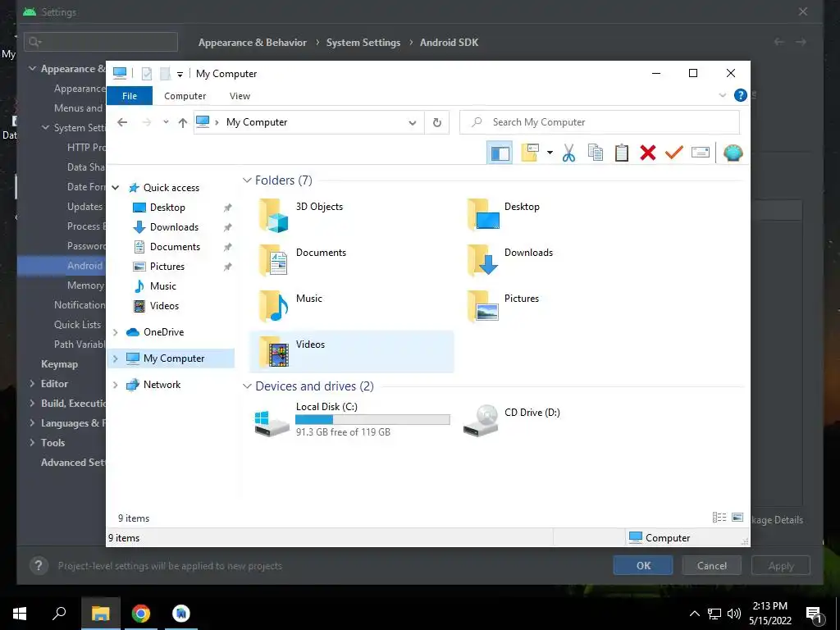This screenshot has height=630, width=840.
Task: Click the Search My Computer field
Action: [600, 122]
